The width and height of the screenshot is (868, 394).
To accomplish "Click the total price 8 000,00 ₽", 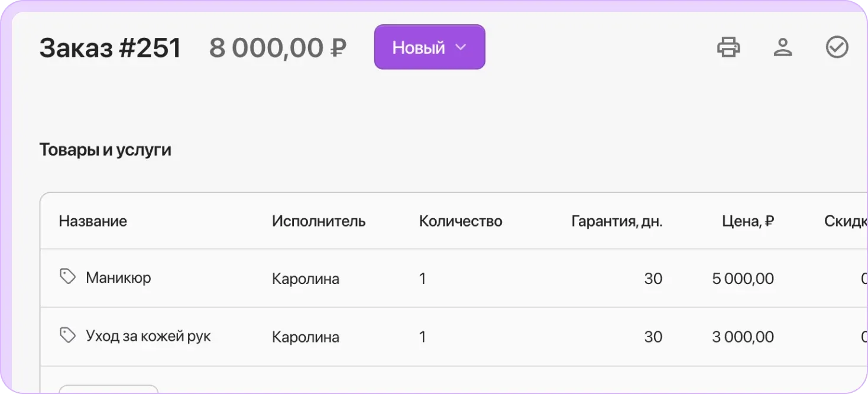I will point(279,47).
